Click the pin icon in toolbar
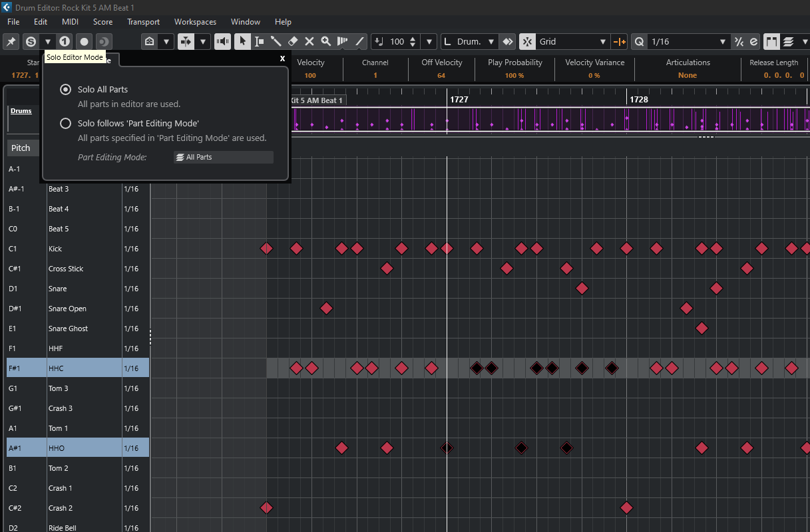 click(11, 41)
